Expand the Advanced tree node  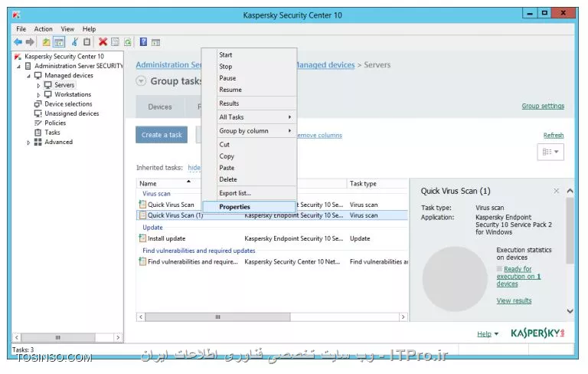(28, 143)
